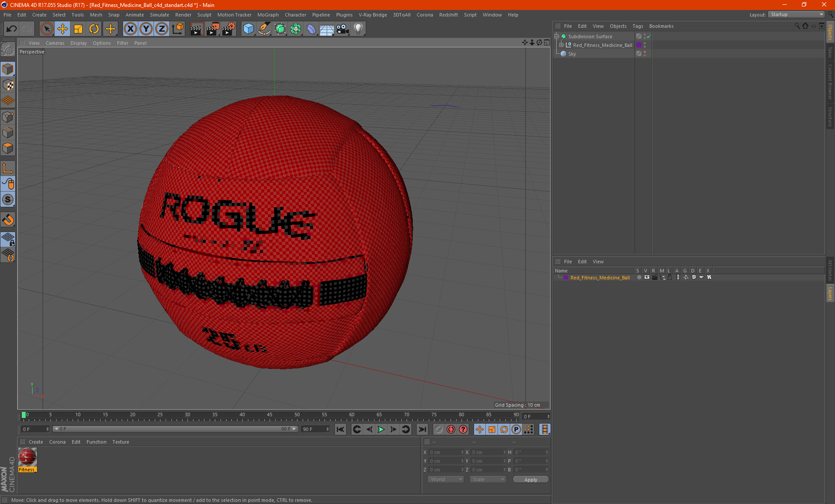Open the MoGraph menu

[268, 15]
